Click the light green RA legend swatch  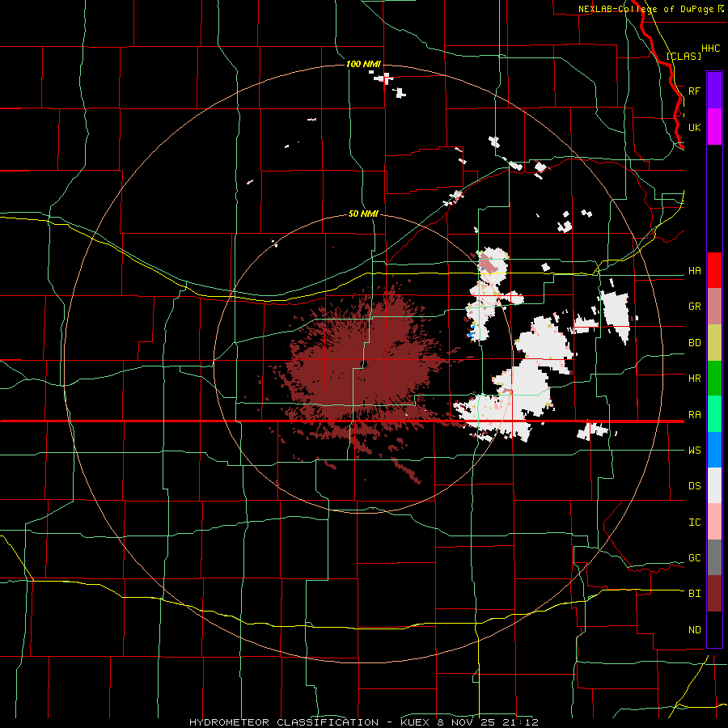714,414
